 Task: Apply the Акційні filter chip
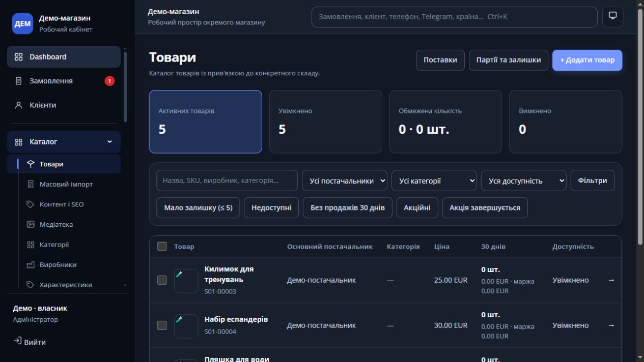point(417,207)
